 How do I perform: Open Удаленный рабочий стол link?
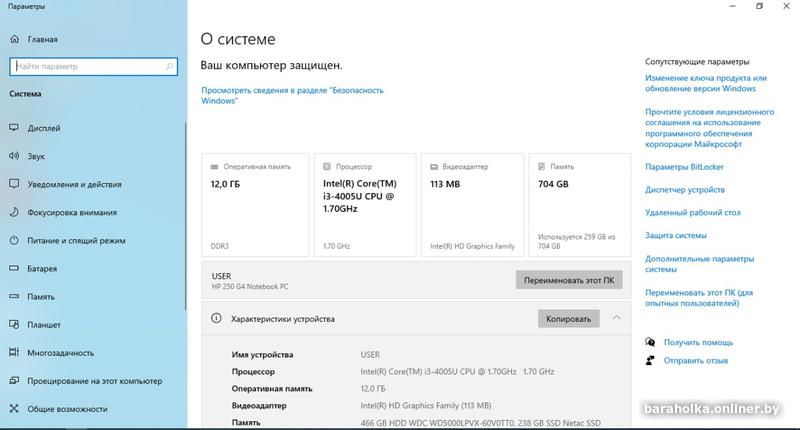point(692,213)
